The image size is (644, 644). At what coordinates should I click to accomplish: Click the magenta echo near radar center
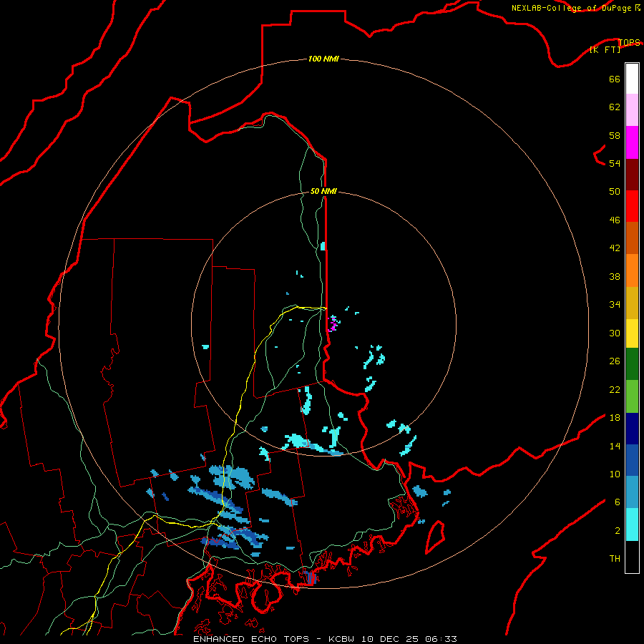(x=333, y=323)
